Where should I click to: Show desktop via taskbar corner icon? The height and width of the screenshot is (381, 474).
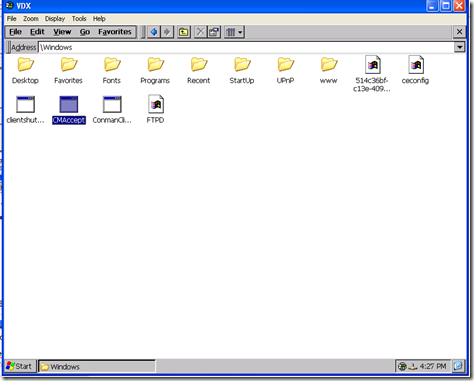point(458,366)
